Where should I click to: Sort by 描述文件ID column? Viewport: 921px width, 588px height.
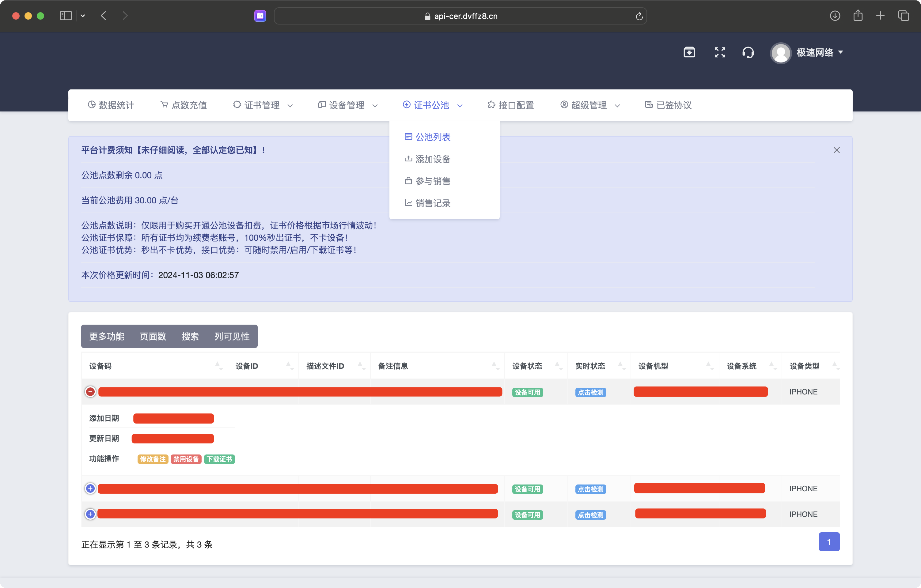pyautogui.click(x=334, y=366)
